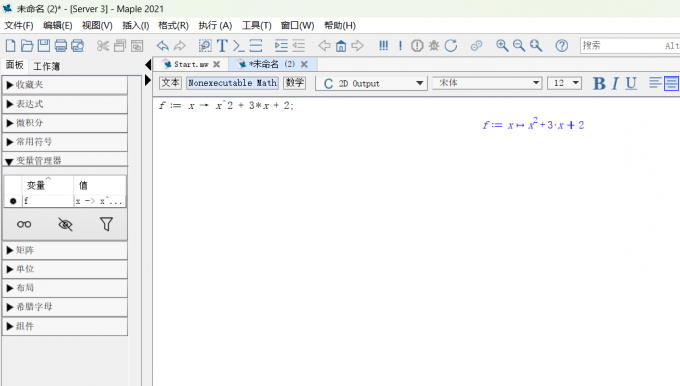Expand the 常用符号 palette
Screen dimensions: 680x386
click(x=65, y=142)
